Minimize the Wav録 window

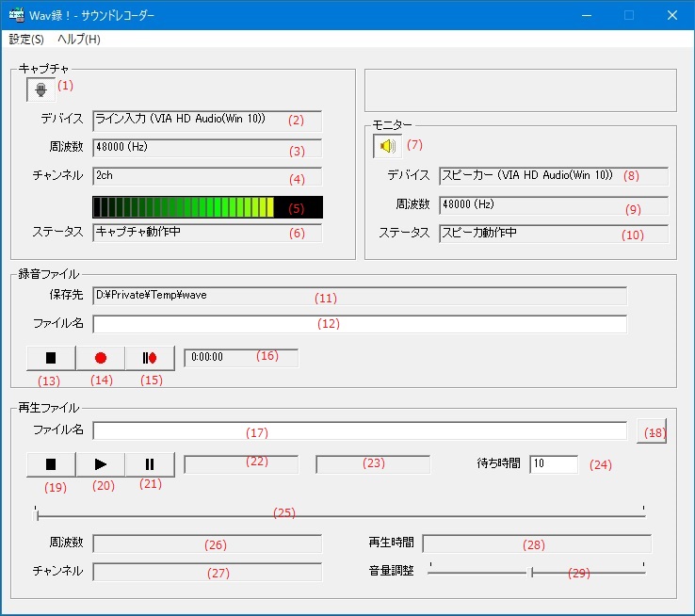(x=587, y=15)
